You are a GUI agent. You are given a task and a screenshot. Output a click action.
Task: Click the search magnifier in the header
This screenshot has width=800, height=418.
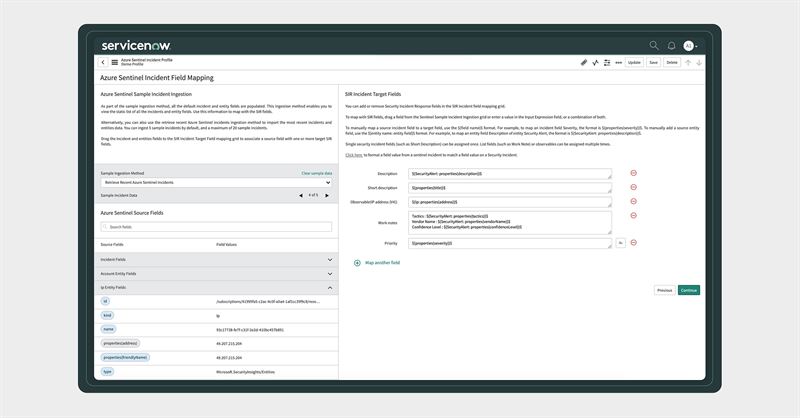point(654,45)
